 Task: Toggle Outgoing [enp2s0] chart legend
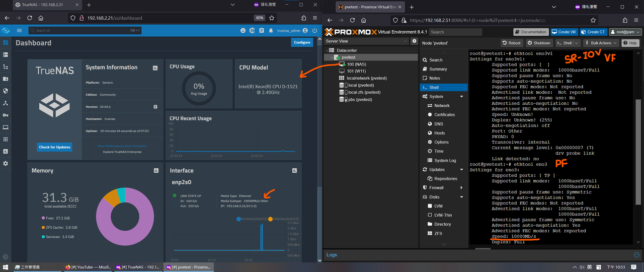[x=283, y=219]
